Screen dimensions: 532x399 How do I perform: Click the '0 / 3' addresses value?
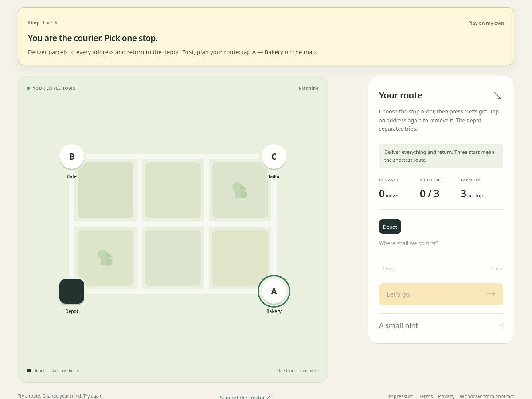(430, 193)
